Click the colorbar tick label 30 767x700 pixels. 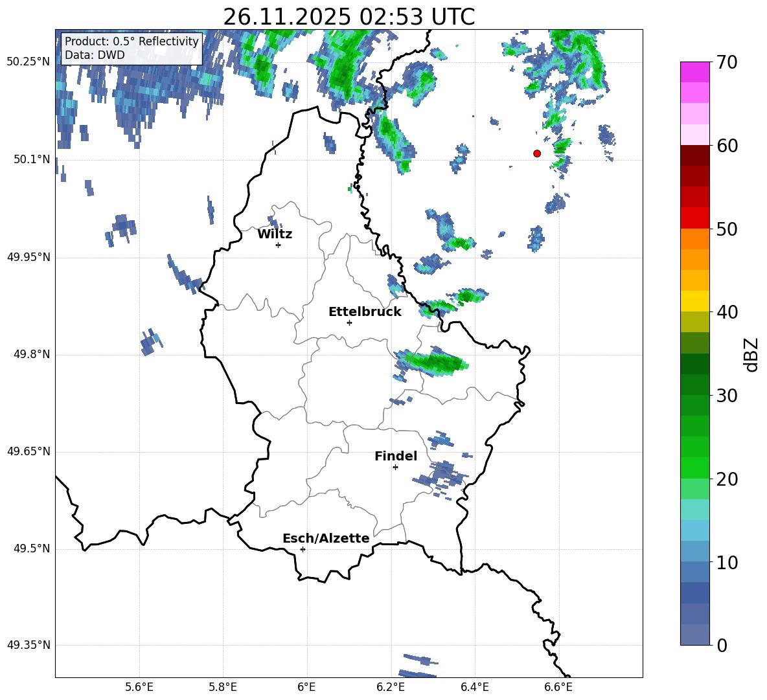[x=727, y=396]
